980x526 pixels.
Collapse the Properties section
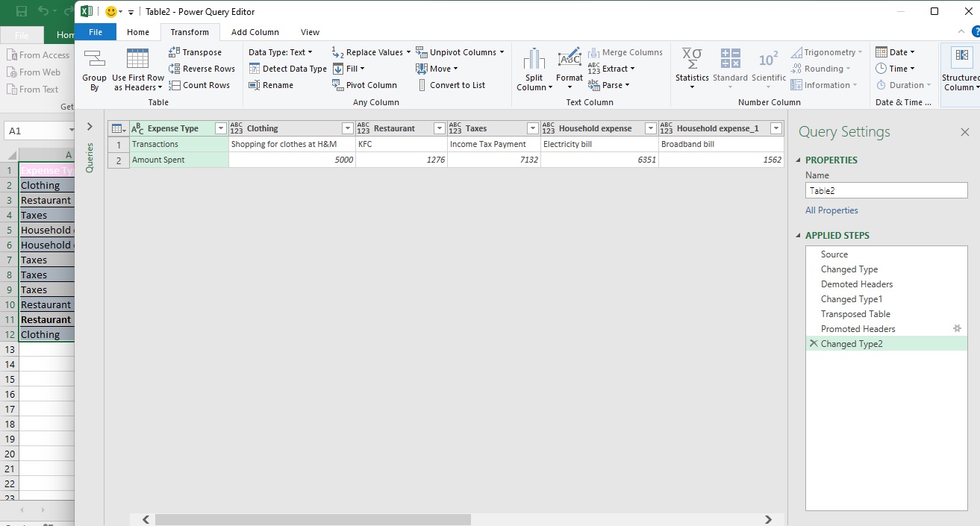(799, 160)
